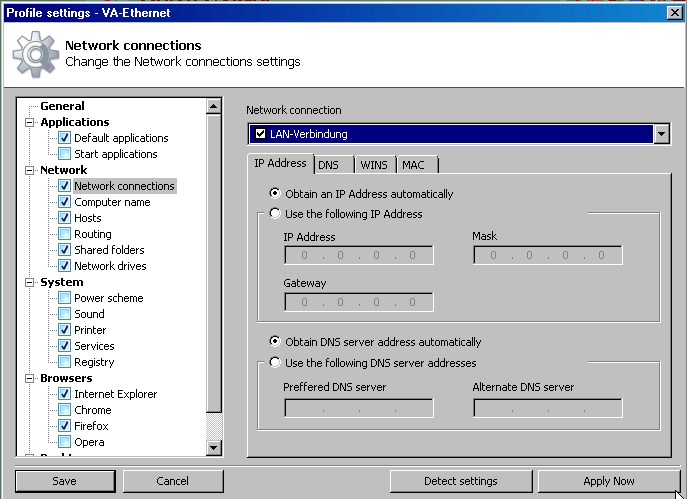
Task: Select the Applications category label
Action: [x=75, y=122]
